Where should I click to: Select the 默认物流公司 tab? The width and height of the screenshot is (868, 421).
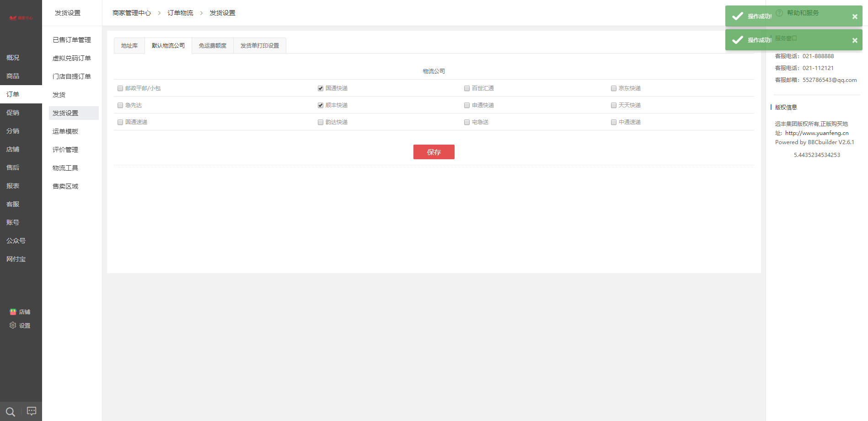click(168, 46)
